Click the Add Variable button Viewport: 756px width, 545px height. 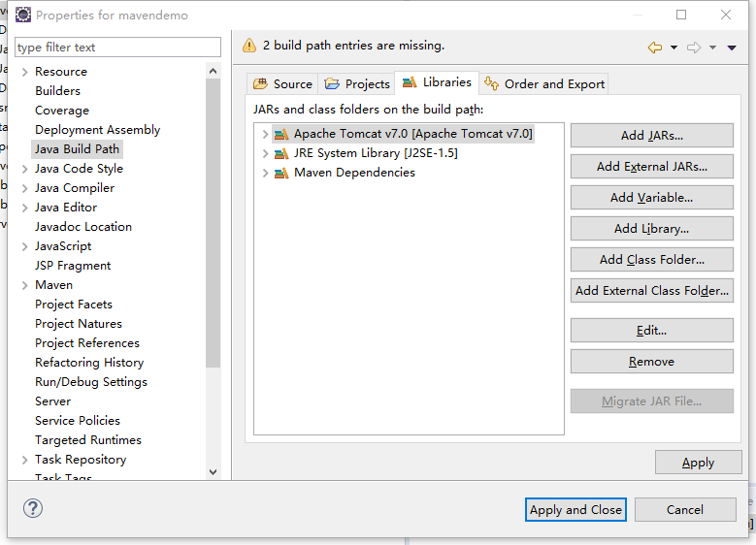click(652, 198)
